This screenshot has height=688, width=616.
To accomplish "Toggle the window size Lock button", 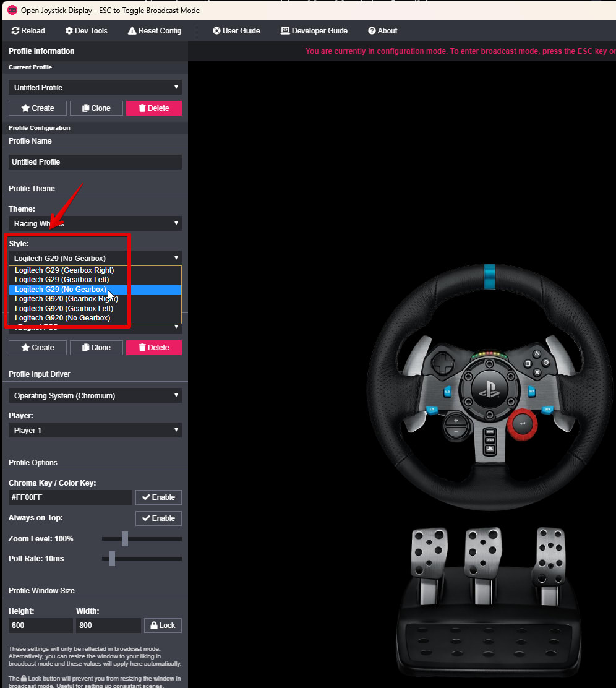I will coord(163,626).
